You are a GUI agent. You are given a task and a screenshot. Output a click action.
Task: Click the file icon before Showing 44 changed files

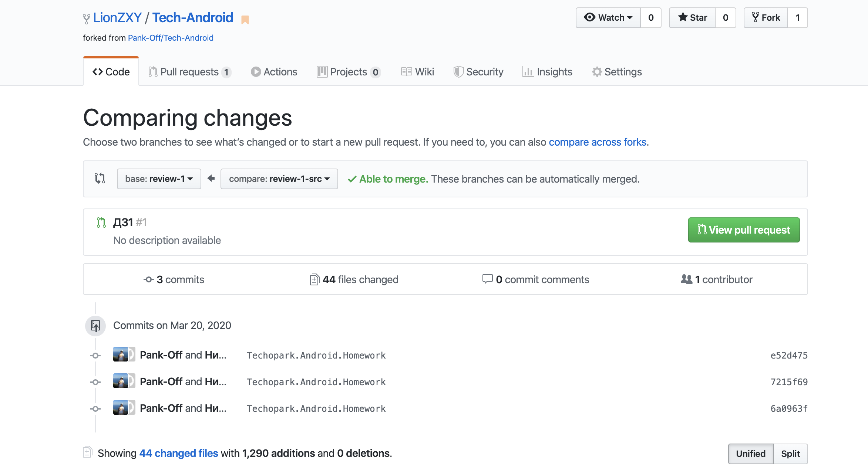tap(87, 452)
